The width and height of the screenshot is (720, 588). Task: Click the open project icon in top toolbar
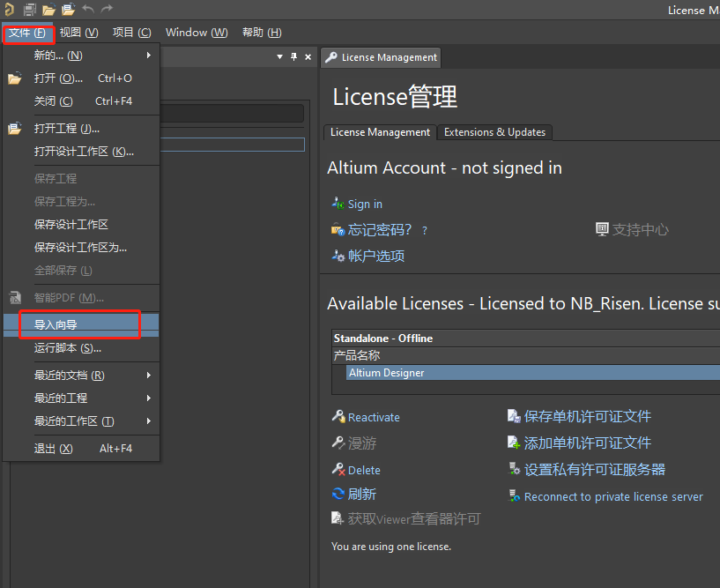click(x=68, y=9)
